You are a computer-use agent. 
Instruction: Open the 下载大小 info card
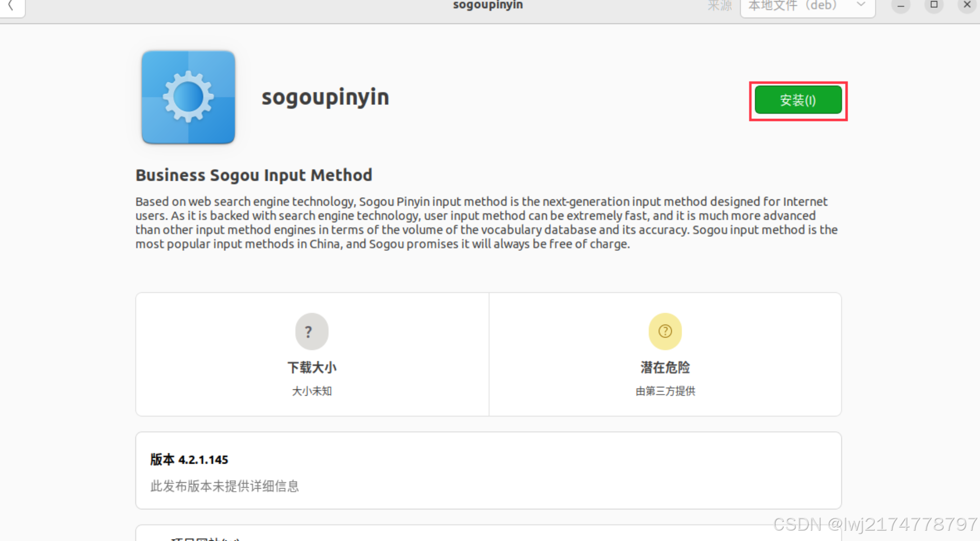[x=312, y=354]
